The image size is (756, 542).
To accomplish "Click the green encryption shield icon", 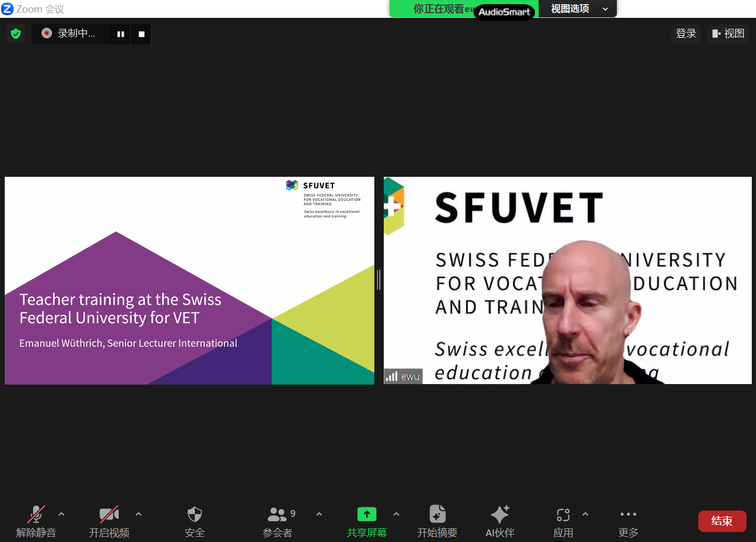I will (x=16, y=34).
